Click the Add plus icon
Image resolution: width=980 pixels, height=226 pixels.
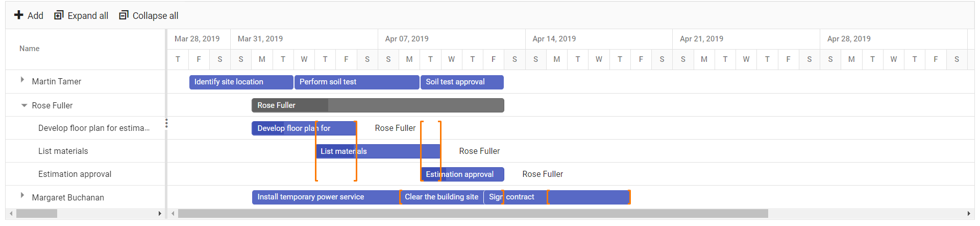[19, 15]
